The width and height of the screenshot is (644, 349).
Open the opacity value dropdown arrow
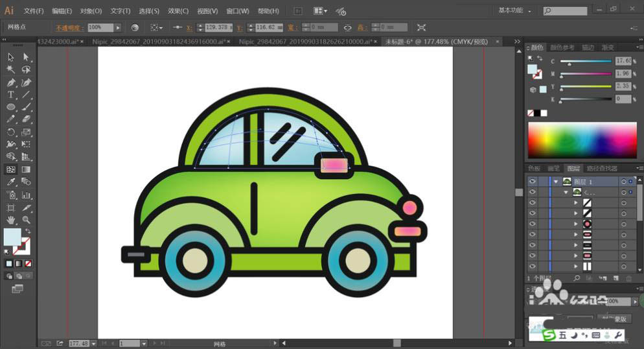117,27
